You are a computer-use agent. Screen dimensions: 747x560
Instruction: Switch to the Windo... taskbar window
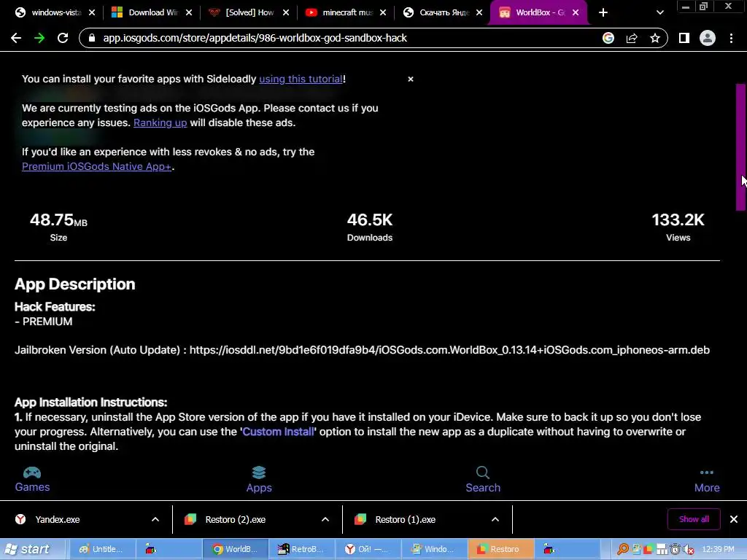point(434,550)
